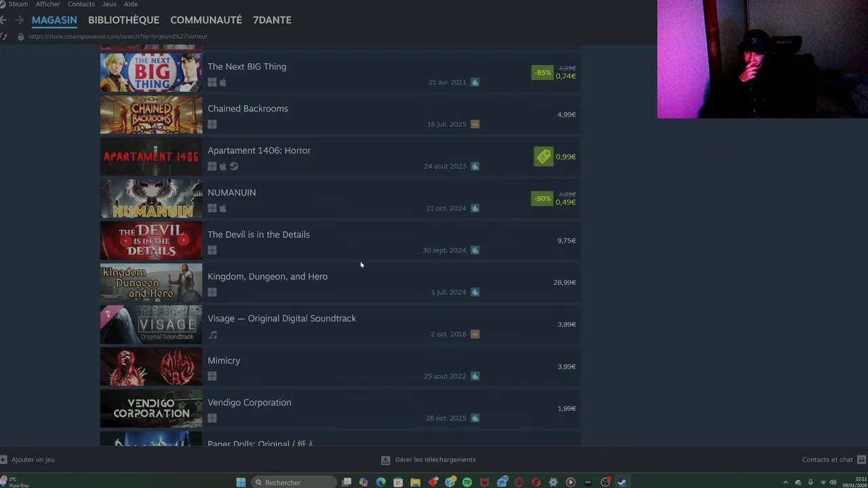Open Task View on the taskbar

point(347,483)
